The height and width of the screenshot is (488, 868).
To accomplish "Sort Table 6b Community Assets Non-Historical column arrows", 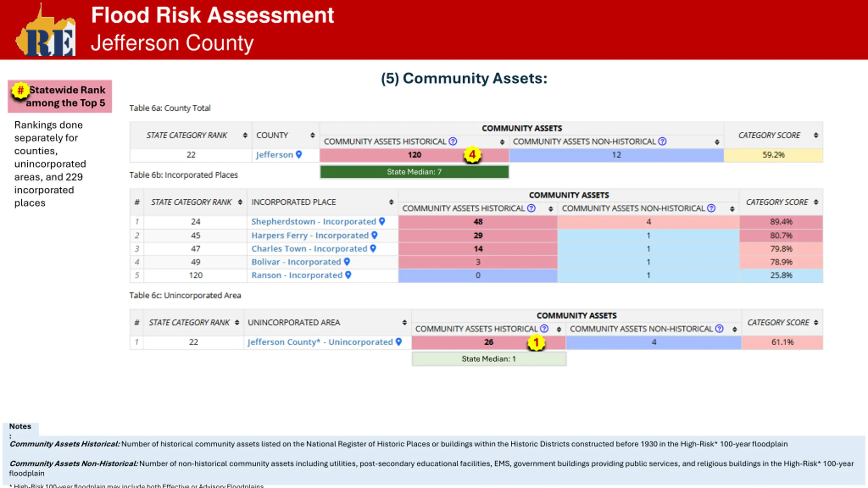I will pos(732,209).
